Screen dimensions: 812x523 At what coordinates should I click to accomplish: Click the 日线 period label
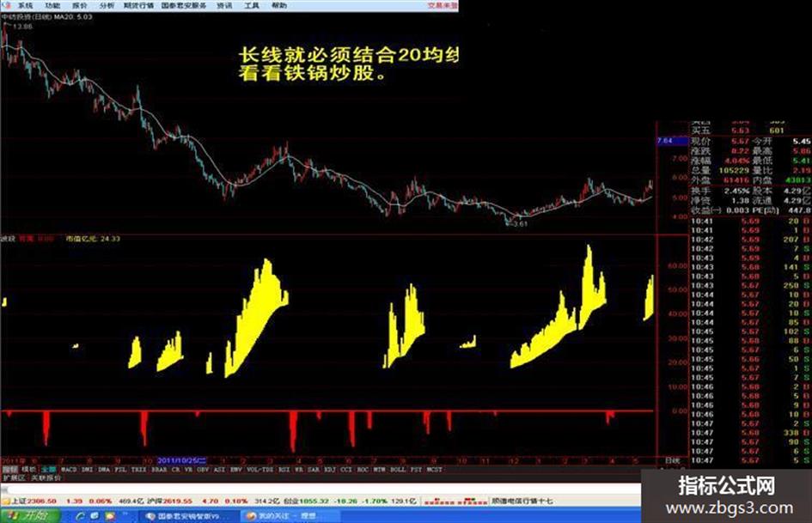(672, 460)
